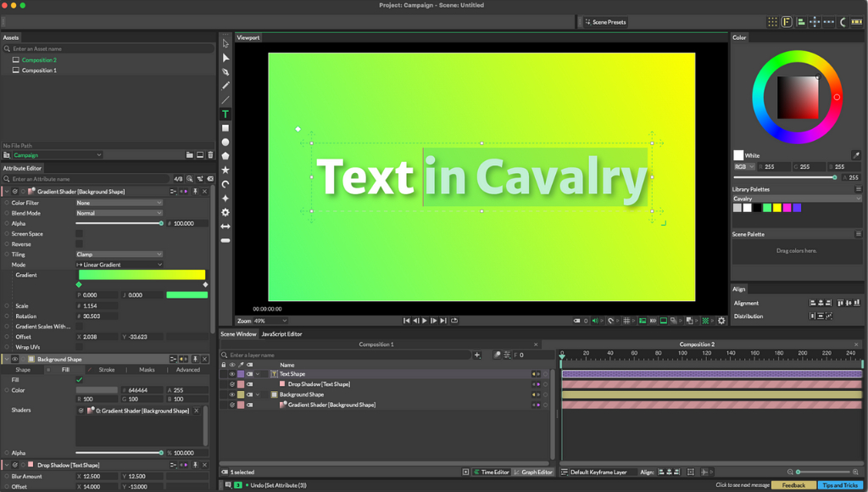Open the Mode Linear Gradient dropdown

pos(119,265)
